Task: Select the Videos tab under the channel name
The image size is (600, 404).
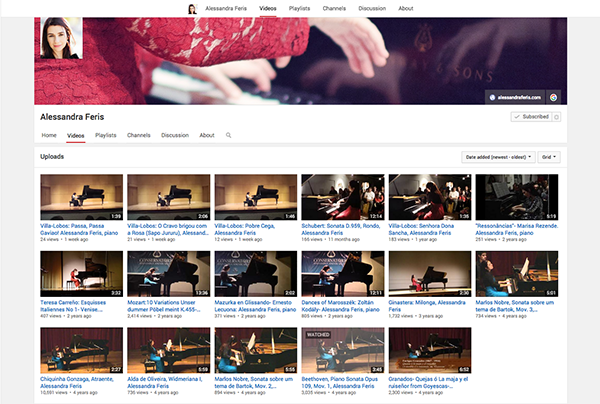Action: coord(75,135)
